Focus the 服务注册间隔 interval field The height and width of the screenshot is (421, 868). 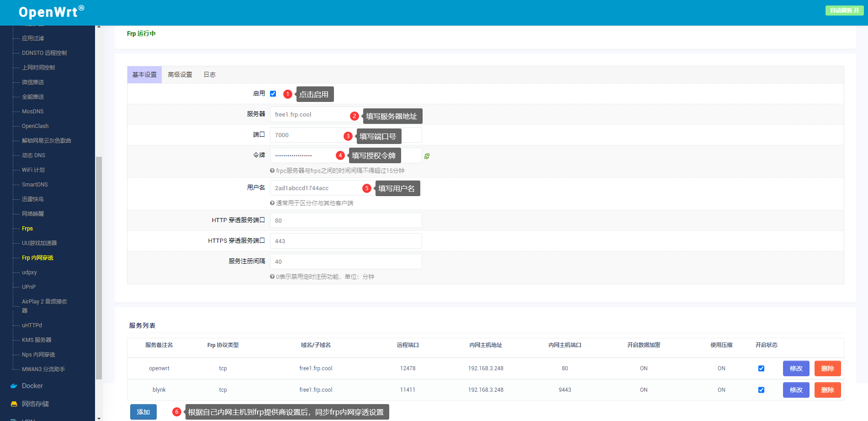346,261
